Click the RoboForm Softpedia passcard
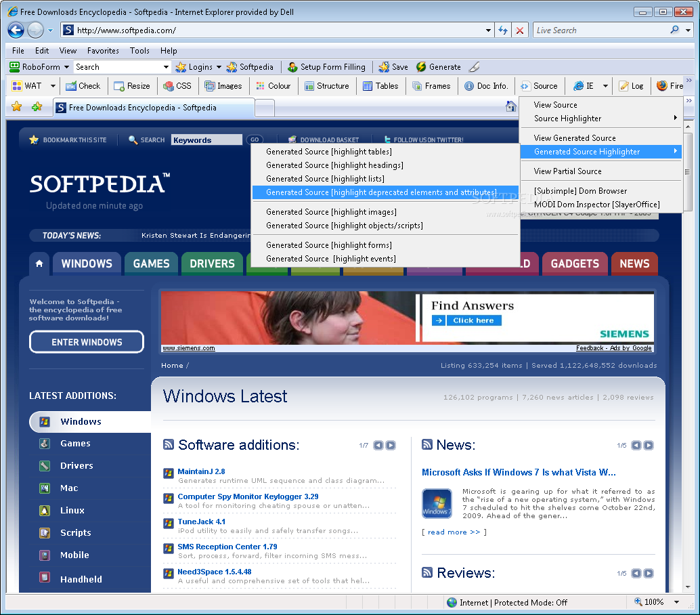This screenshot has width=700, height=615. [250, 67]
